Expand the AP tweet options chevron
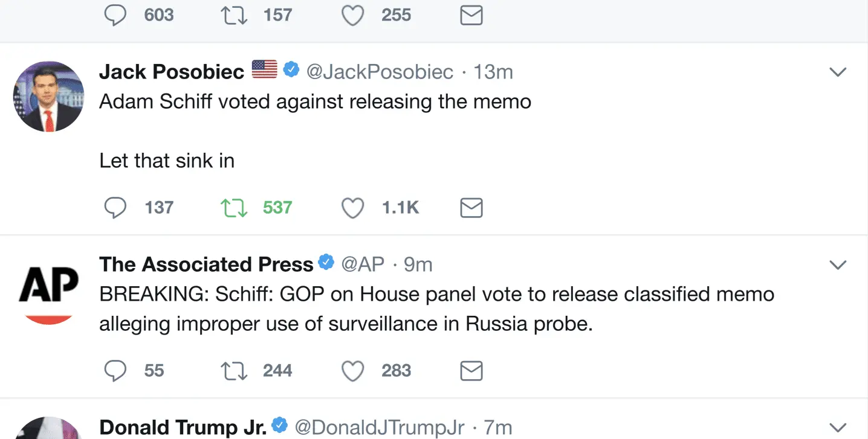Viewport: 868px width, 439px height. pyautogui.click(x=838, y=264)
